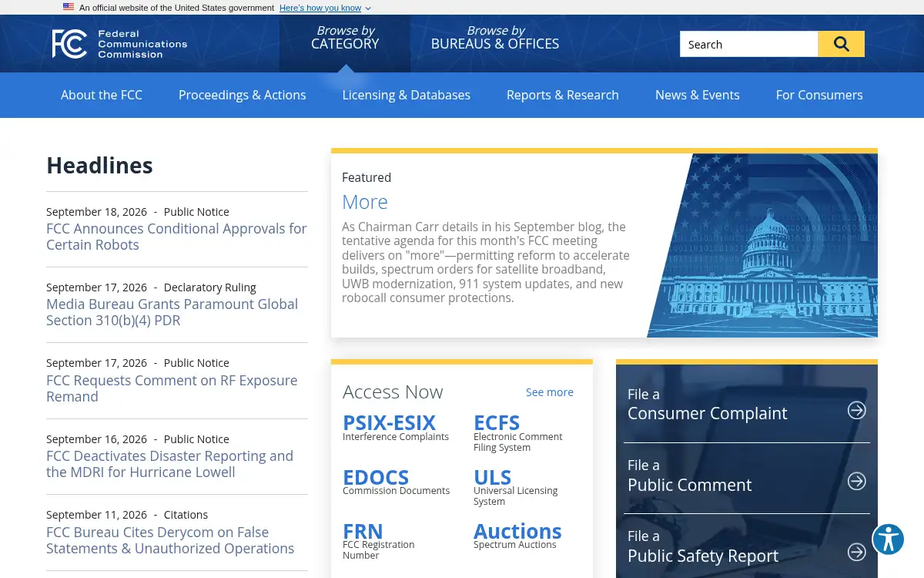Open ECFS Electronic Comment Filing System

(517, 432)
